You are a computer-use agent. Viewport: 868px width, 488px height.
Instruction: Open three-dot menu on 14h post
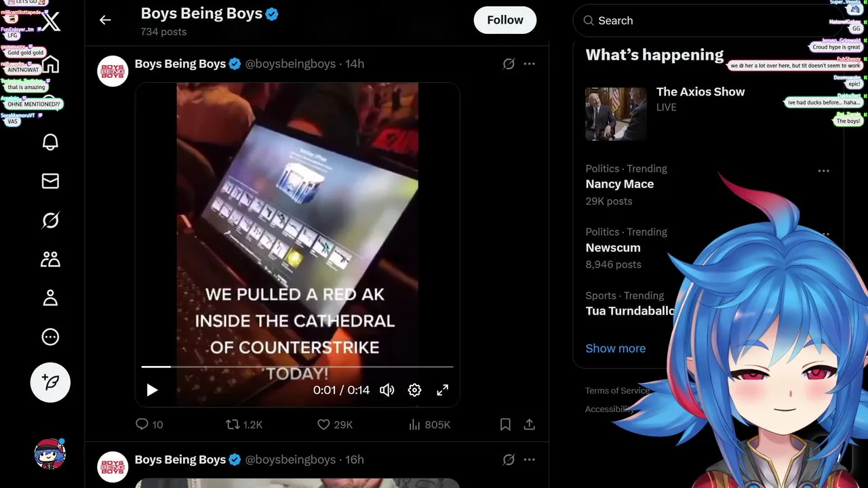530,64
